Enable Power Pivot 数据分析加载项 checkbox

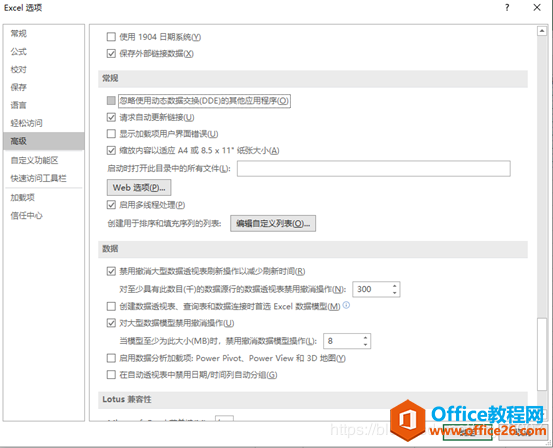(111, 358)
